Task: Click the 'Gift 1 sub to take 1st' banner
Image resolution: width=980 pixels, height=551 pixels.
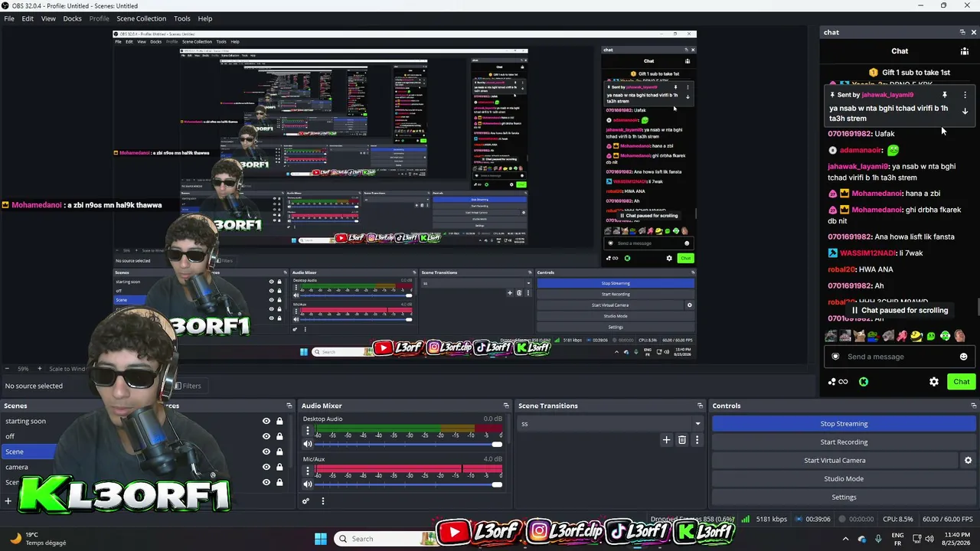Action: 910,73
